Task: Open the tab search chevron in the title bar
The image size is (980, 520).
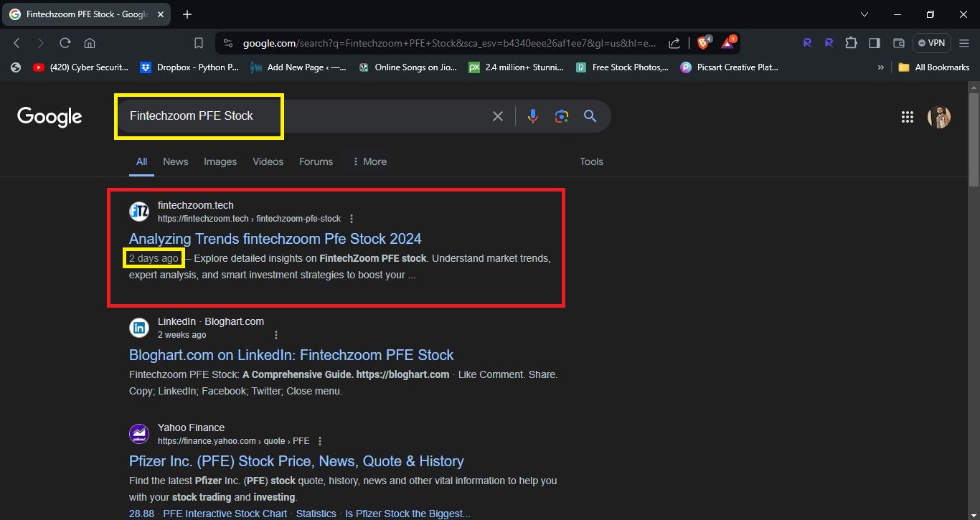Action: [864, 14]
